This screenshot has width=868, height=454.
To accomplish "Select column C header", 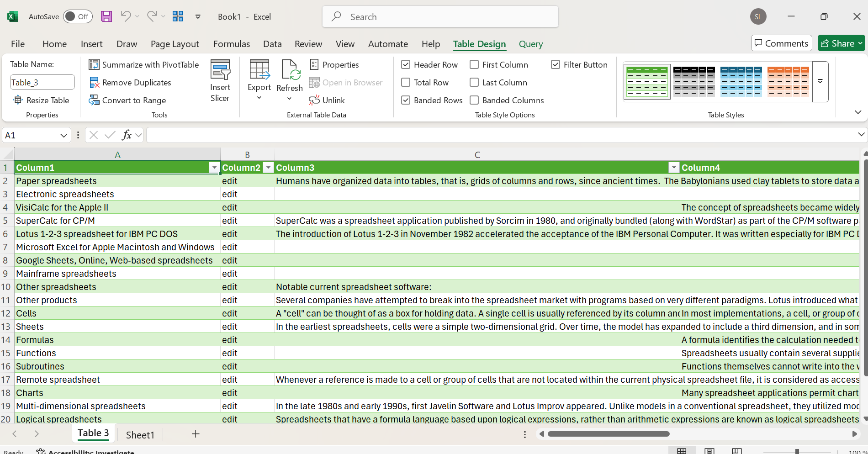I will pos(477,154).
